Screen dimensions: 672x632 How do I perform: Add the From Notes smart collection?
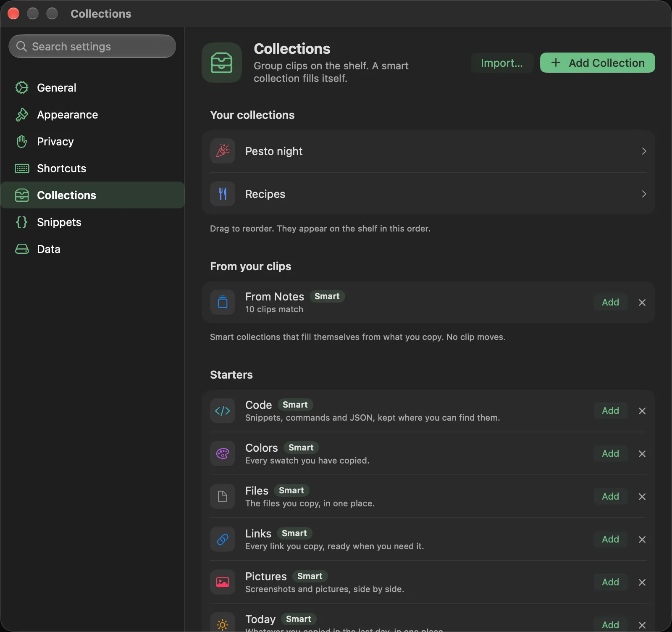point(610,302)
